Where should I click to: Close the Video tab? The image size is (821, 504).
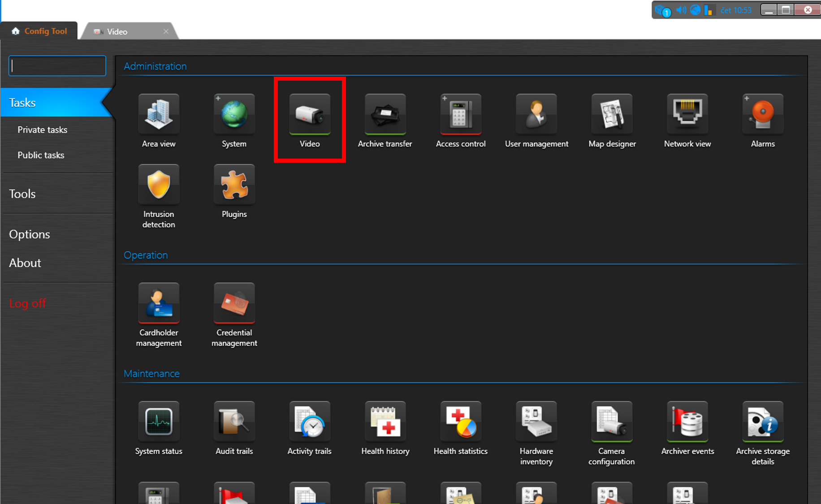point(166,31)
